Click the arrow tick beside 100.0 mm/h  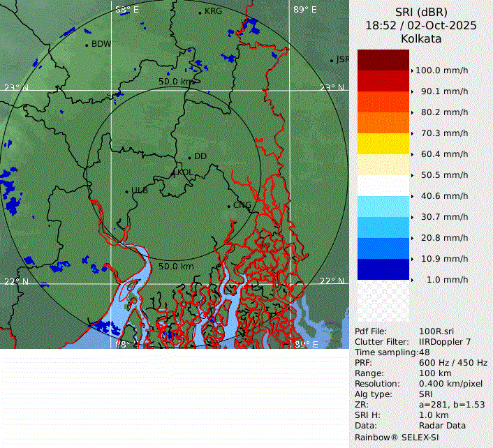412,70
